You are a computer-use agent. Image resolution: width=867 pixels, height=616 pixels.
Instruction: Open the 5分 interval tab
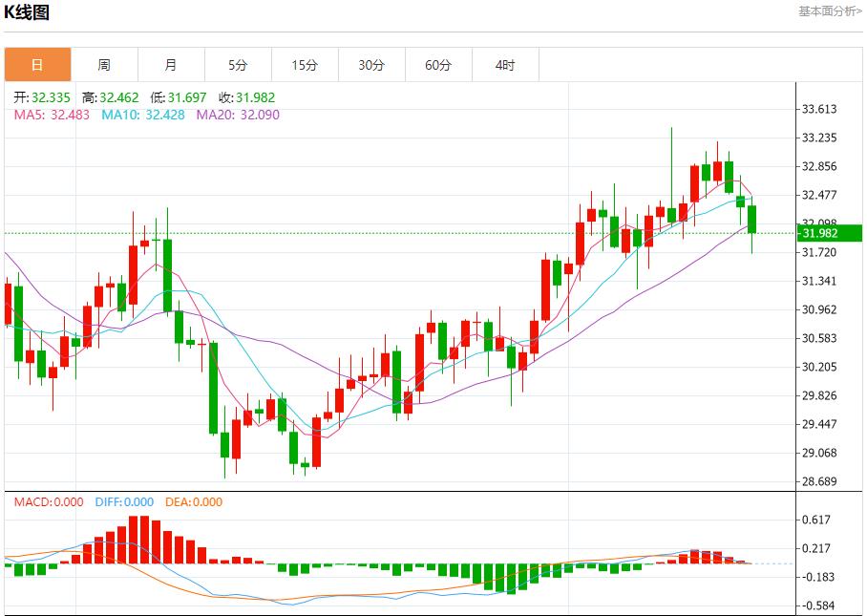click(x=238, y=65)
